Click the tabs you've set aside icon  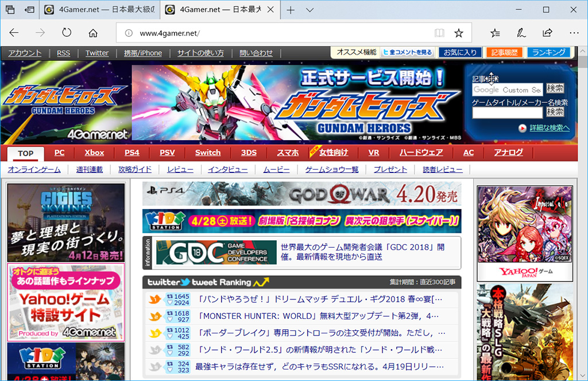[x=10, y=10]
